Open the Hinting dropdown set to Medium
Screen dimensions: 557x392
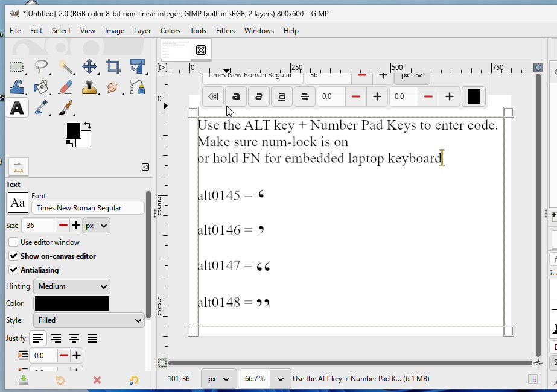[x=72, y=286]
